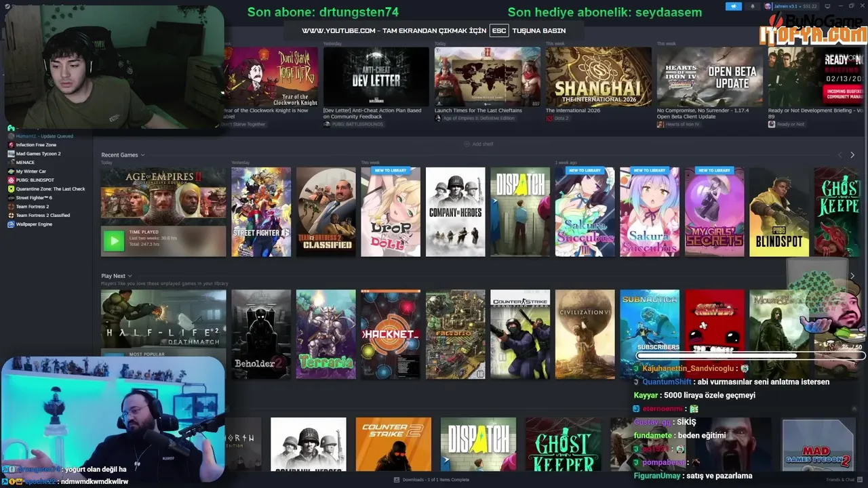Screen dimensions: 868x488
Task: Select Mad Games Tycoon 2 in sidebar list
Action: coord(38,154)
